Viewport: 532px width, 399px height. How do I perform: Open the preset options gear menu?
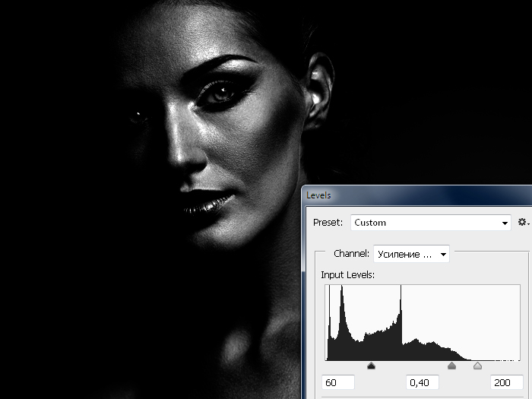click(x=523, y=222)
